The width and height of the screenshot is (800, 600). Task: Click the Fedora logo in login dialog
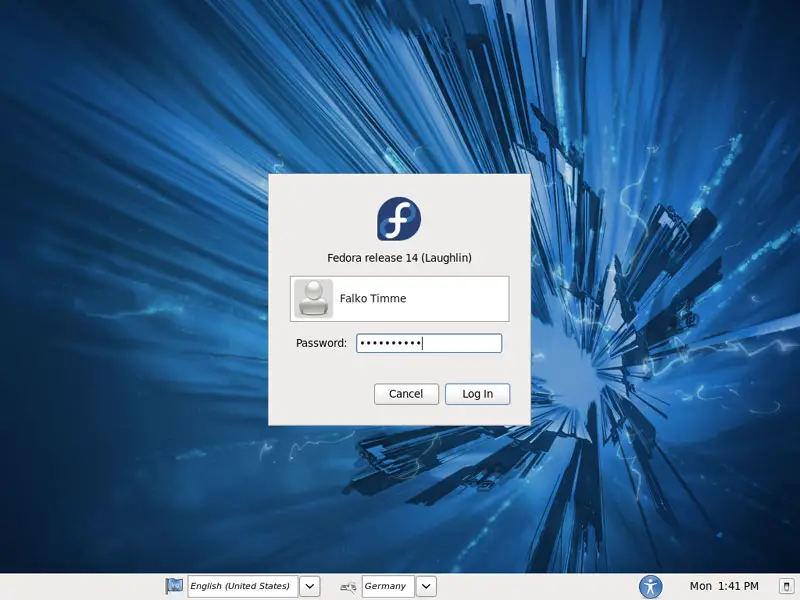tap(399, 218)
